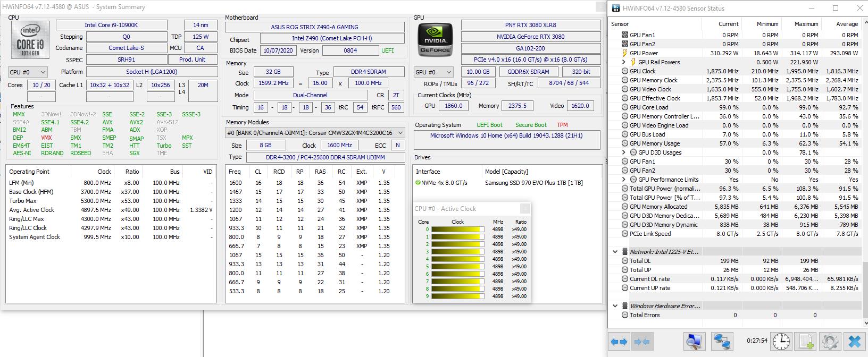The width and height of the screenshot is (868, 357).
Task: Click the Maximum column header
Action: 802,24
